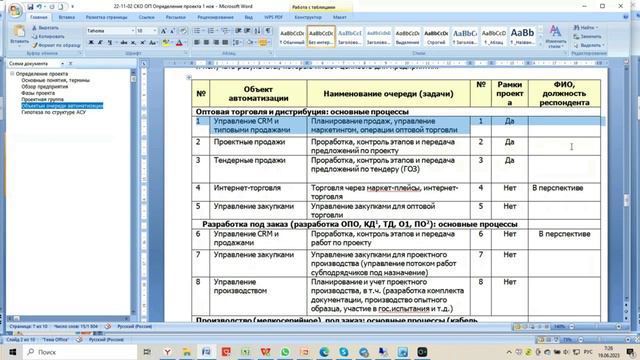Align text right
This screenshot has height=360, width=640.
coord(216,42)
